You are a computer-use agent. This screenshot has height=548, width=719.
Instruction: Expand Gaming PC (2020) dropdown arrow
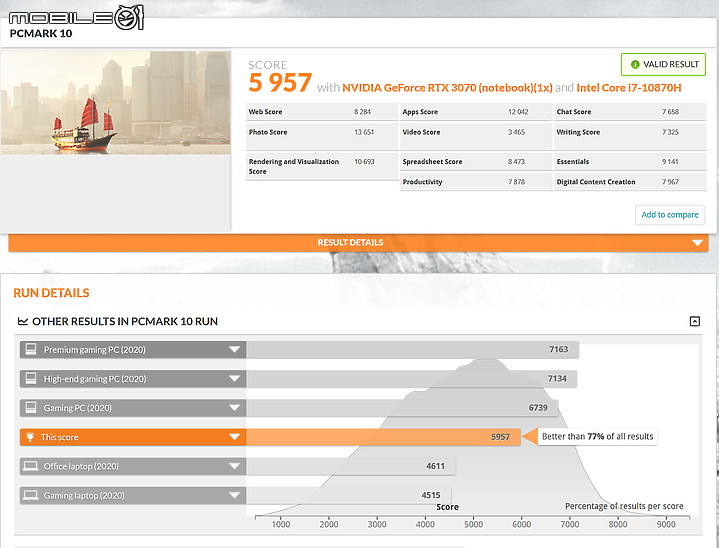[234, 408]
